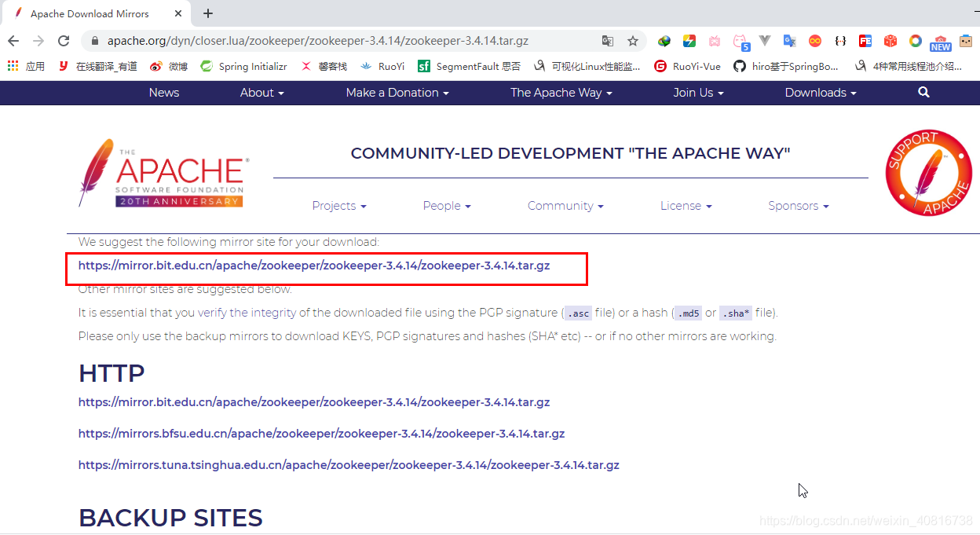Expand the Join Us dropdown
980x535 pixels.
[698, 93]
